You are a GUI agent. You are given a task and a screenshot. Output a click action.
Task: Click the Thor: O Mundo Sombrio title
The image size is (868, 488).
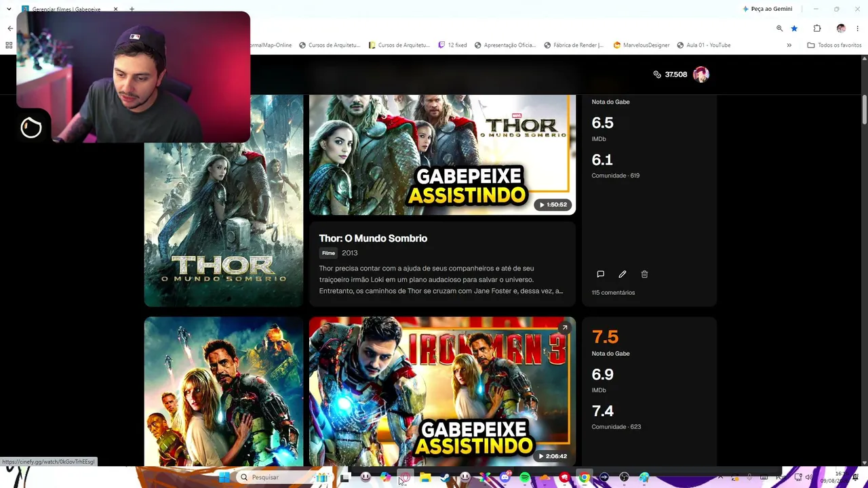click(x=373, y=239)
